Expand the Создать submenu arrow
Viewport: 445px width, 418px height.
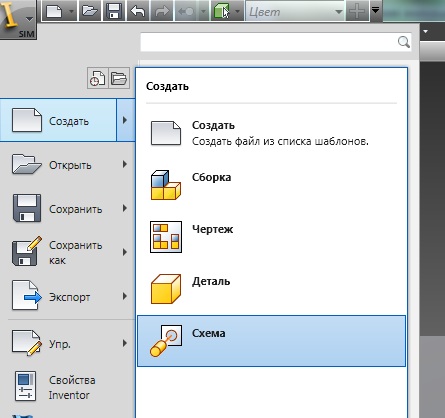pyautogui.click(x=125, y=120)
